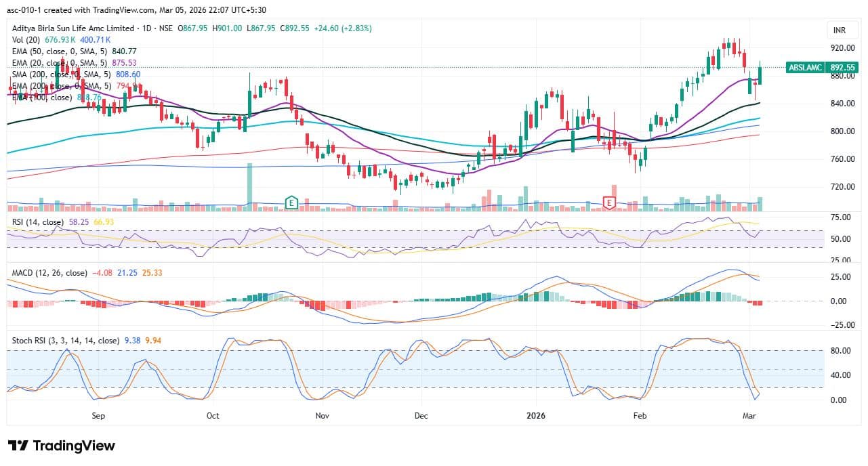Image resolution: width=868 pixels, height=466 pixels.
Task: Click the EMA 50 value 840.77
Action: (x=125, y=51)
